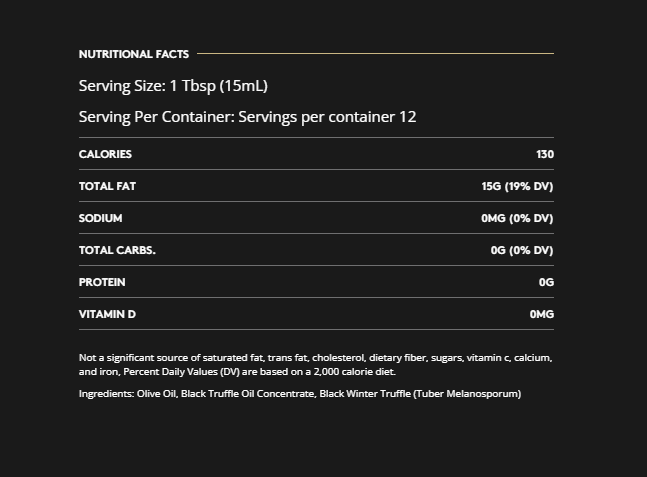Click the divider line beside Nutritional Facts heading
Viewport: 647px width, 477px height.
(375, 54)
